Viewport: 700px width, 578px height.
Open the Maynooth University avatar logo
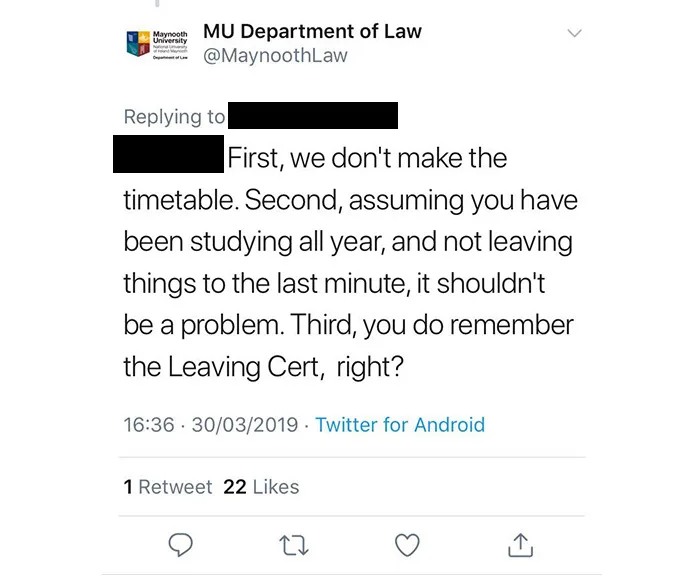tap(157, 44)
